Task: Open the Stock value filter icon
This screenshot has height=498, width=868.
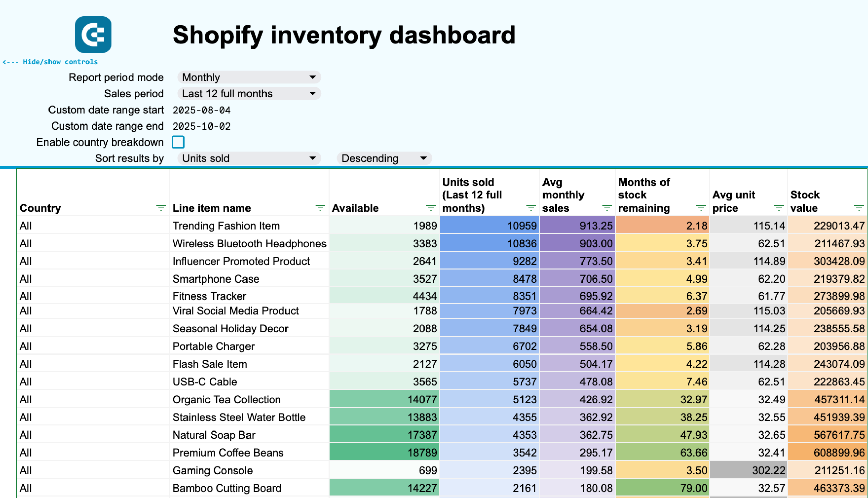Action: click(859, 208)
